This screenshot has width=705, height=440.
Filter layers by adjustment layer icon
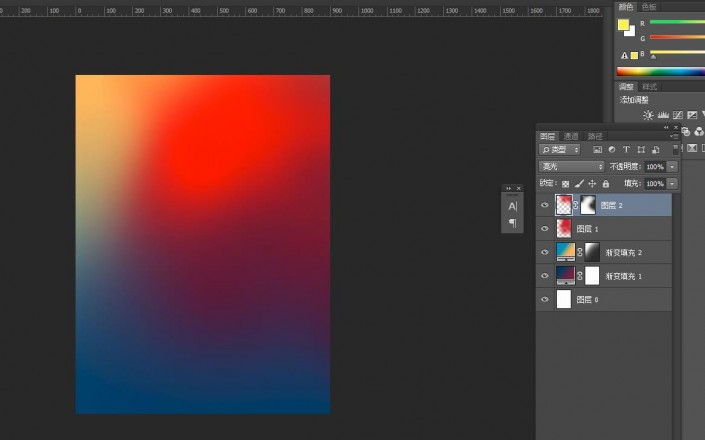(x=612, y=150)
